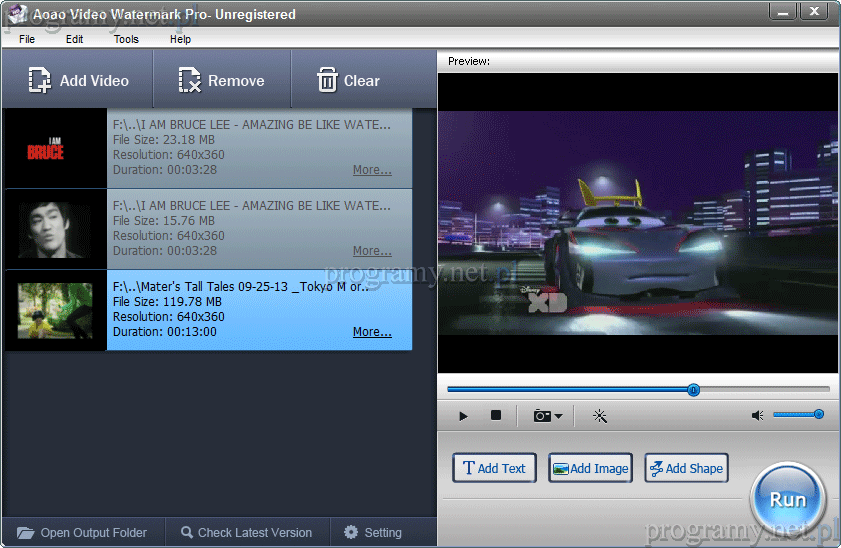Click the Add Video button
Viewport: 841px width, 548px height.
click(78, 81)
